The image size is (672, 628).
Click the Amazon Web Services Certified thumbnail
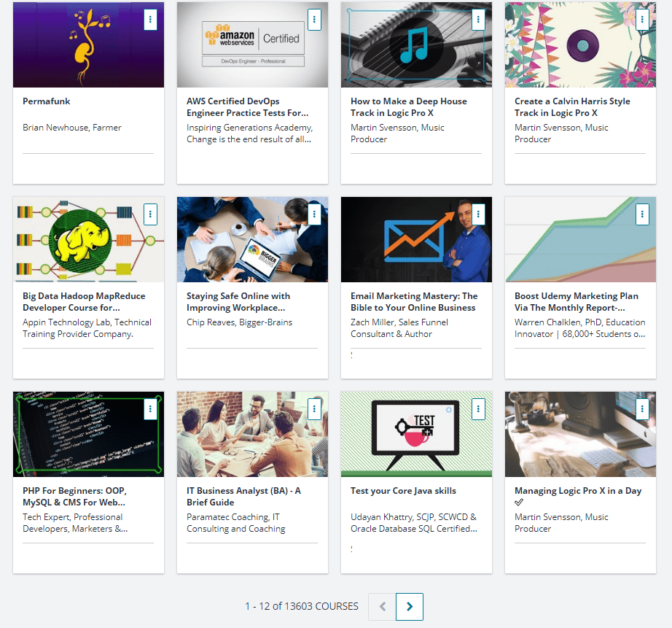252,45
